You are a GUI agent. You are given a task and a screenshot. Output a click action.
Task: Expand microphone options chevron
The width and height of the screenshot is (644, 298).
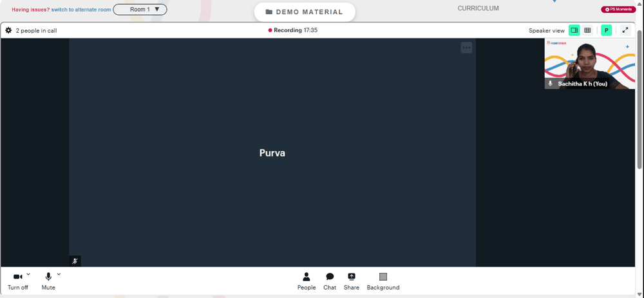point(59,274)
